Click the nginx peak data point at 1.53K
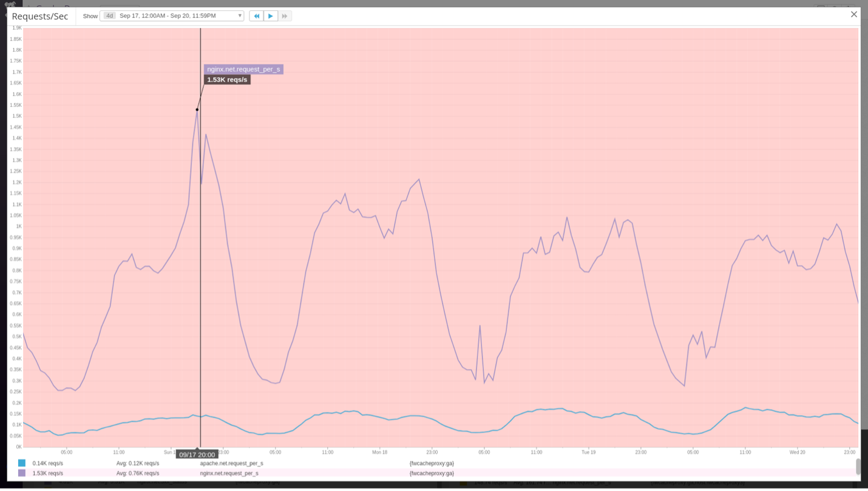This screenshot has height=491, width=868. click(x=197, y=110)
